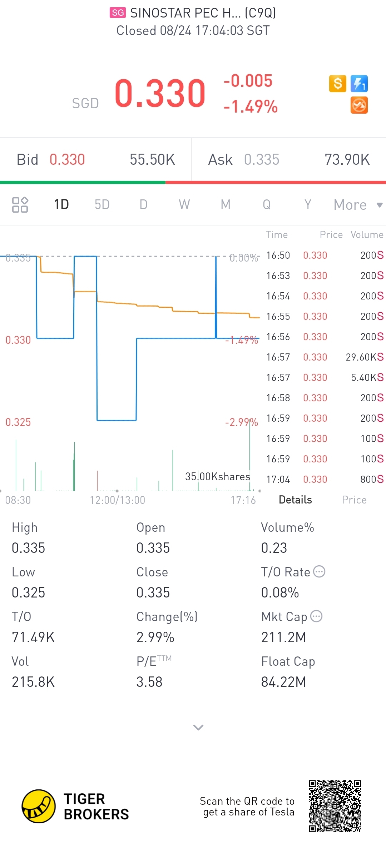Image resolution: width=386 pixels, height=868 pixels.
Task: Switch to the Price tab
Action: pos(354,500)
